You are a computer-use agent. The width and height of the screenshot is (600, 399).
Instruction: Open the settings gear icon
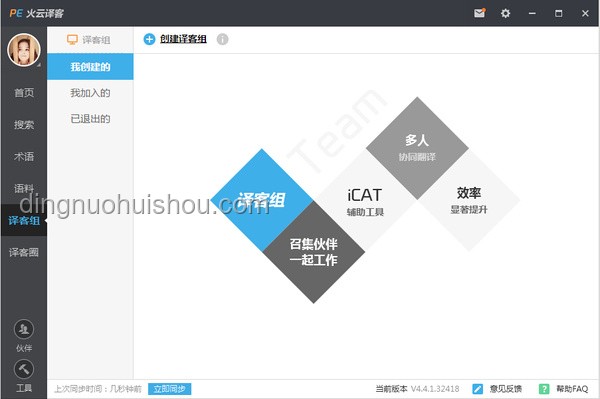click(x=505, y=13)
